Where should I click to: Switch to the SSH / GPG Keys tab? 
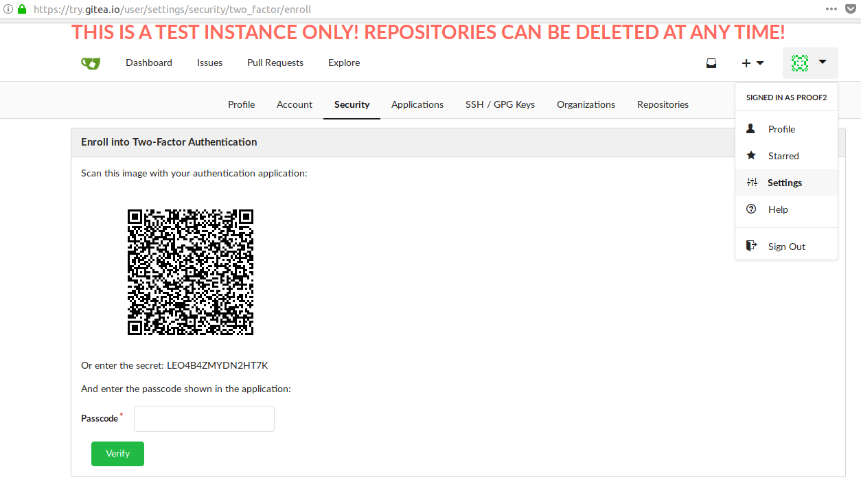pos(500,104)
